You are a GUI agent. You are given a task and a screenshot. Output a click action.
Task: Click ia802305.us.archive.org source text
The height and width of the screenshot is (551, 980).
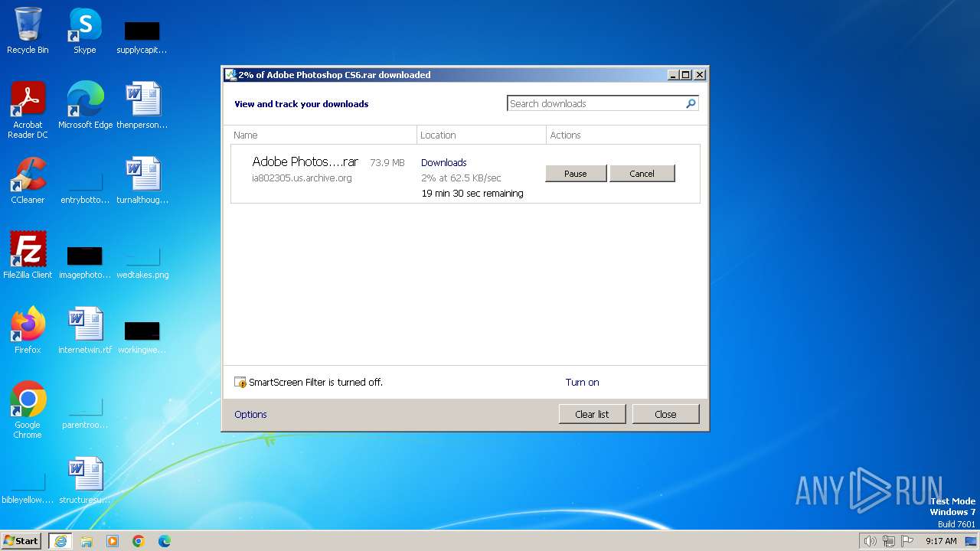point(302,178)
